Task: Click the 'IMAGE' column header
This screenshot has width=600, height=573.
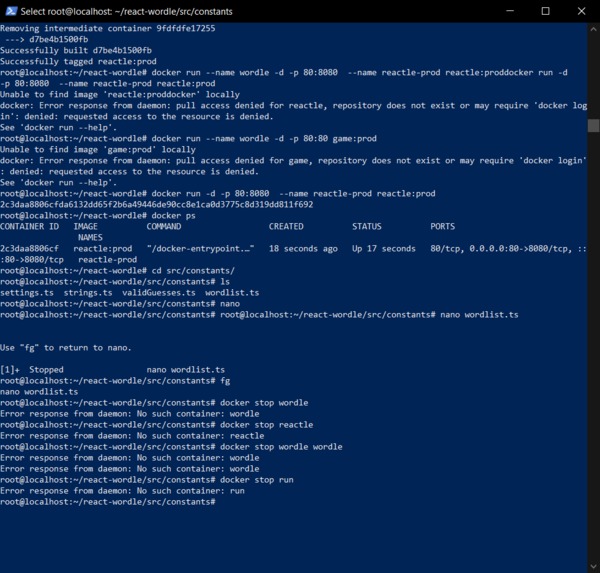Action: click(85, 227)
